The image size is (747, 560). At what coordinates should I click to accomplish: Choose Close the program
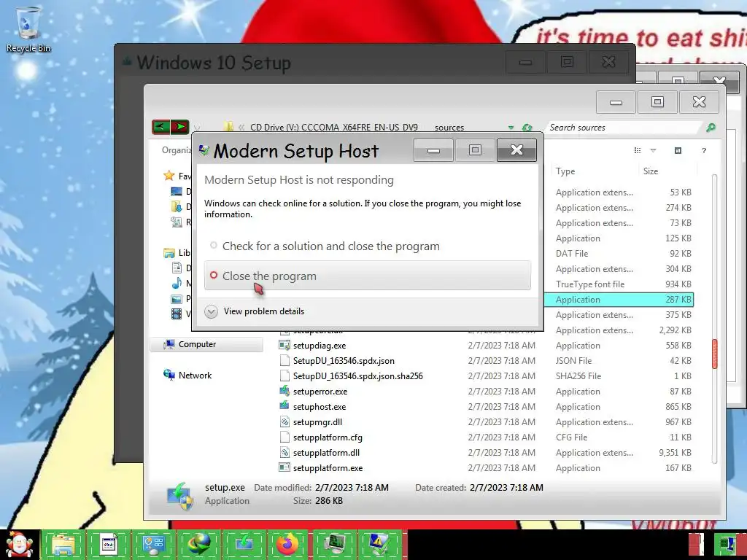click(368, 276)
